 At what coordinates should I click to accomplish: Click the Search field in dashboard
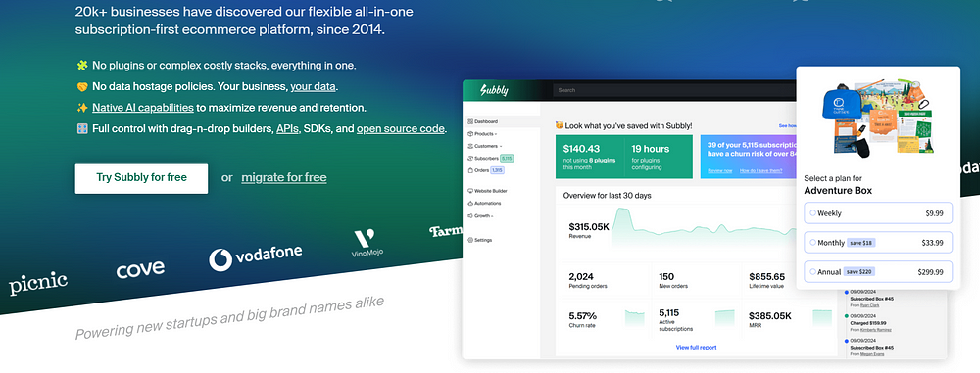[674, 90]
